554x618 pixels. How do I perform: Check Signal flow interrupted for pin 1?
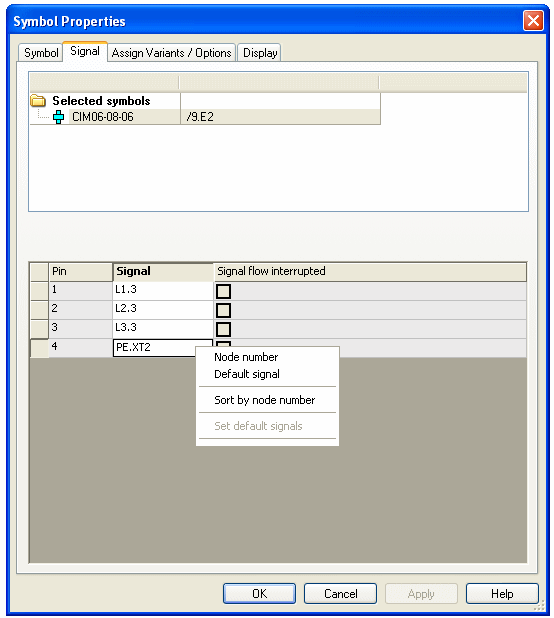[223, 291]
